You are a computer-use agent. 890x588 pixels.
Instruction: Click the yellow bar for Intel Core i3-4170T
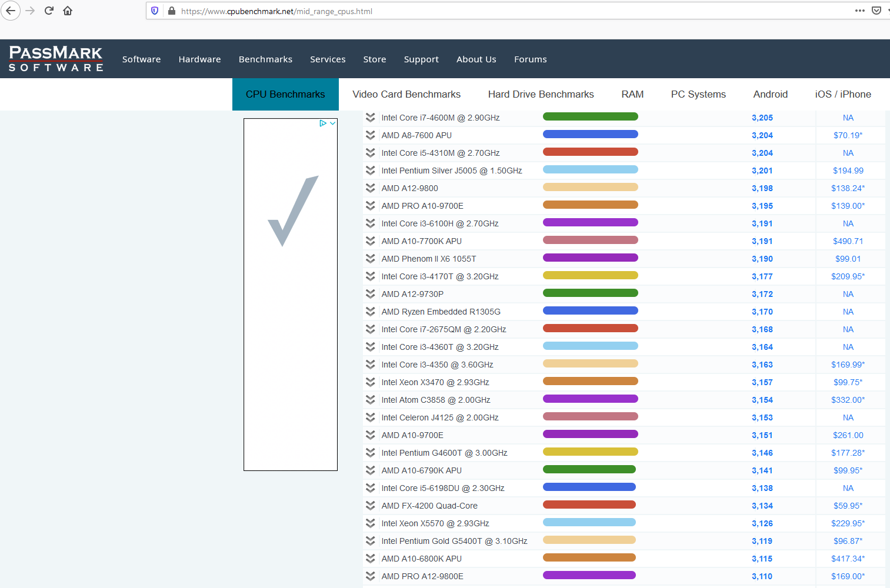click(591, 275)
